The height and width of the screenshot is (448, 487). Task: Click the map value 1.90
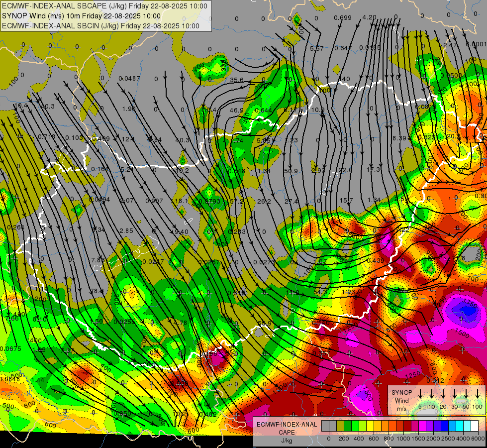[129, 109]
